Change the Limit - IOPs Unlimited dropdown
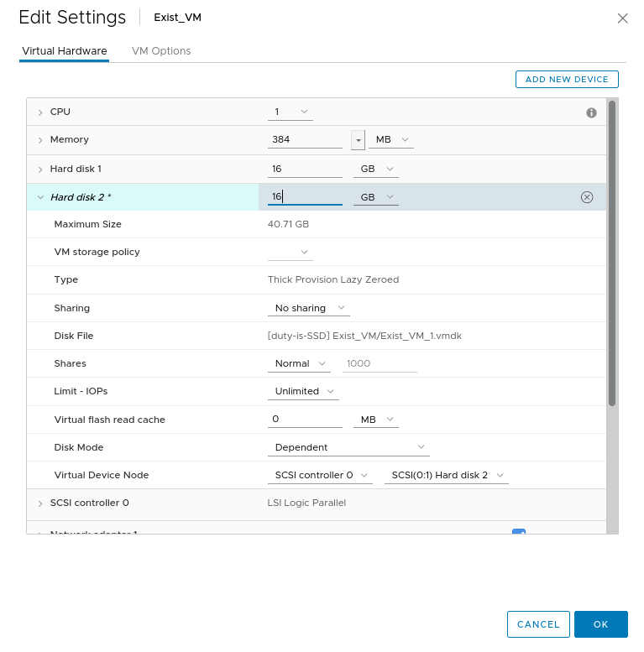 (x=306, y=391)
